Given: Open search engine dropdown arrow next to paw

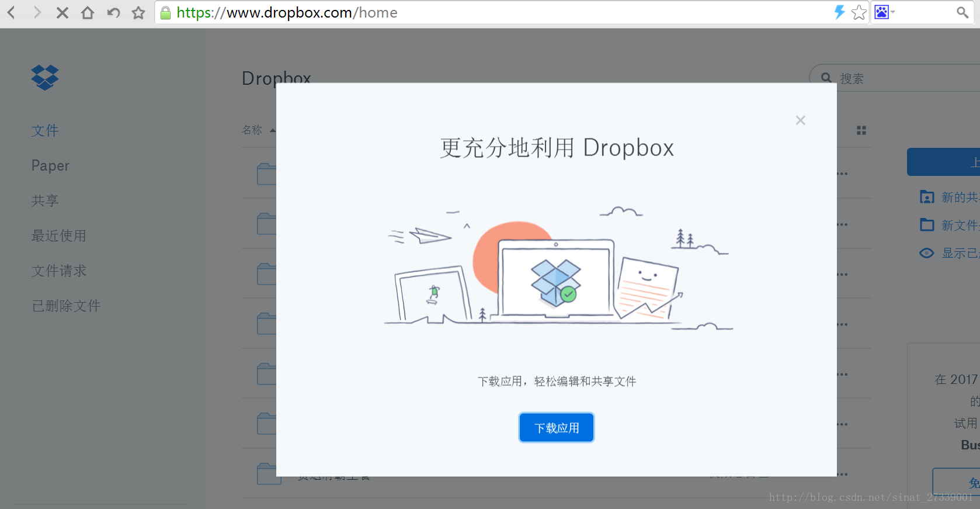Looking at the screenshot, I should [x=893, y=12].
